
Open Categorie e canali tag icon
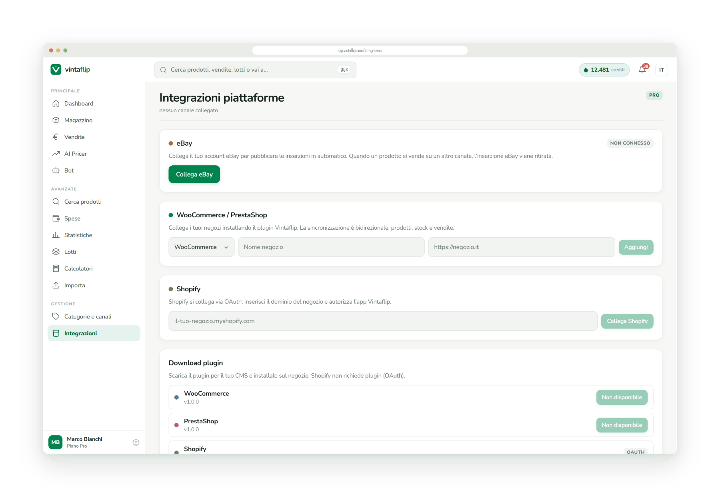click(x=56, y=316)
